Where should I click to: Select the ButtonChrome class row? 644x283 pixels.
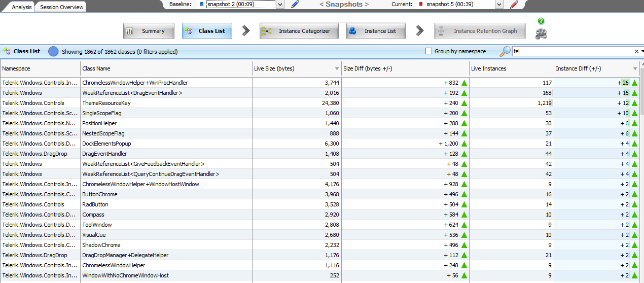tap(319, 194)
